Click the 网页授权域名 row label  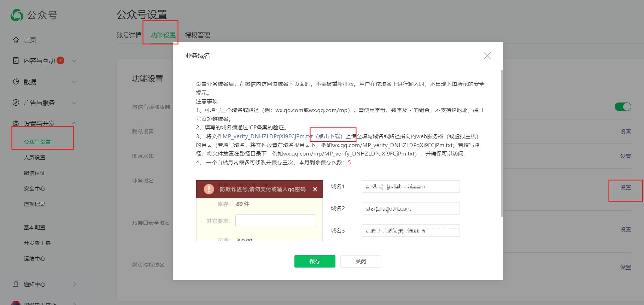148,265
